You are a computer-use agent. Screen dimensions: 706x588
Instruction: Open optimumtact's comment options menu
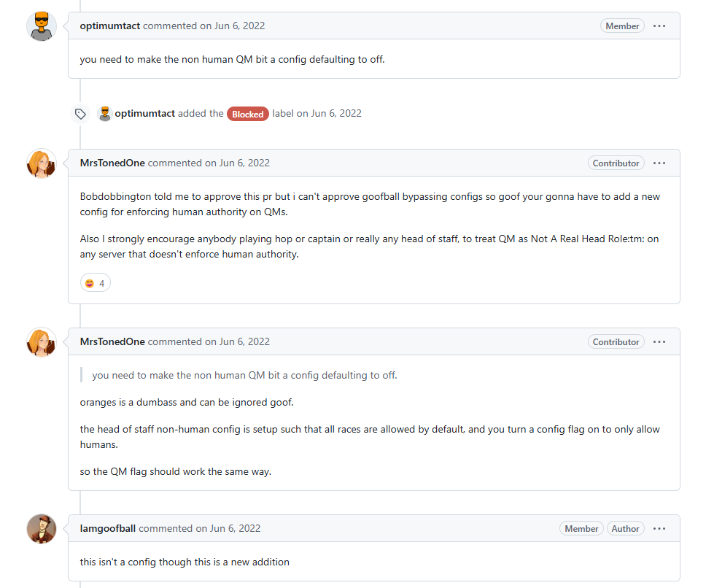click(659, 26)
